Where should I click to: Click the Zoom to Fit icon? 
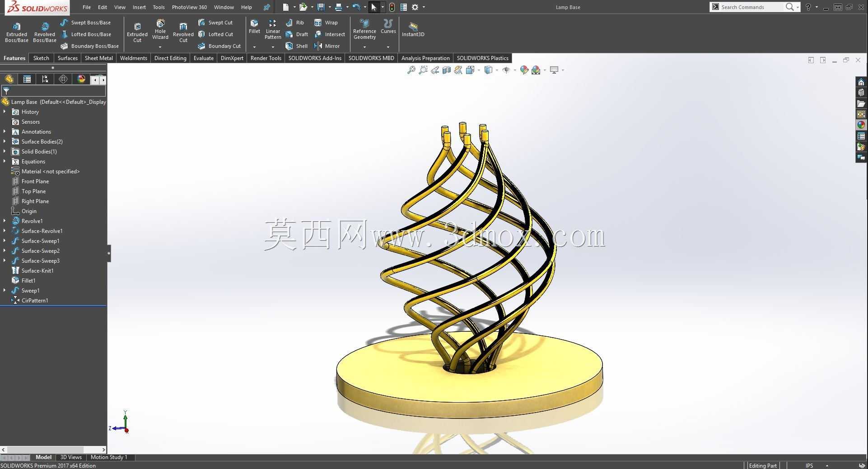411,70
